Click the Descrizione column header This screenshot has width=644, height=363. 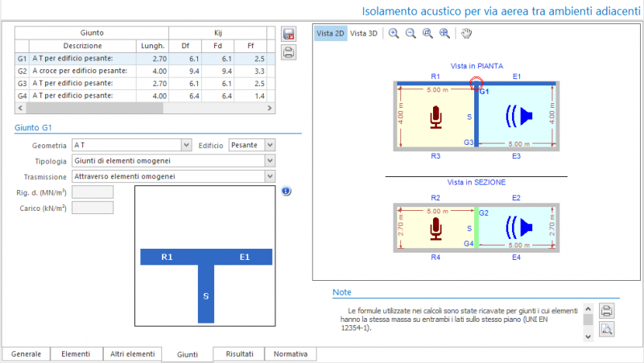pyautogui.click(x=83, y=46)
